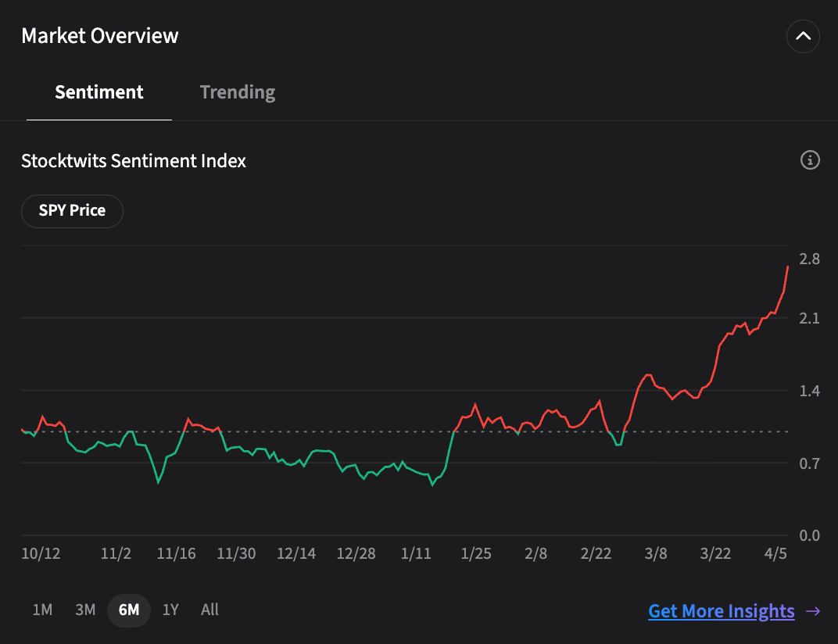Select the 1Y time range
The image size is (838, 644).
click(170, 610)
